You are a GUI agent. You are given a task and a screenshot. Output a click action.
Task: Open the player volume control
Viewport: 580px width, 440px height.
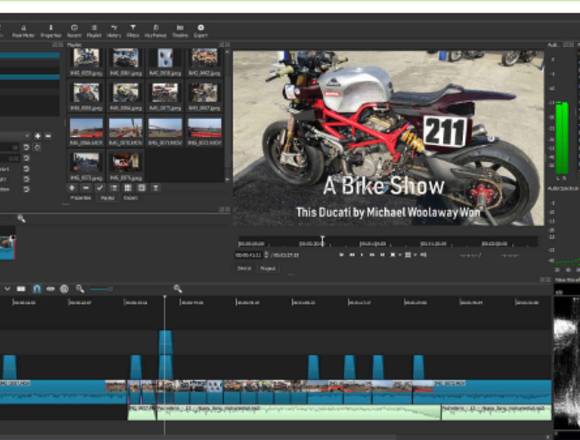point(424,254)
